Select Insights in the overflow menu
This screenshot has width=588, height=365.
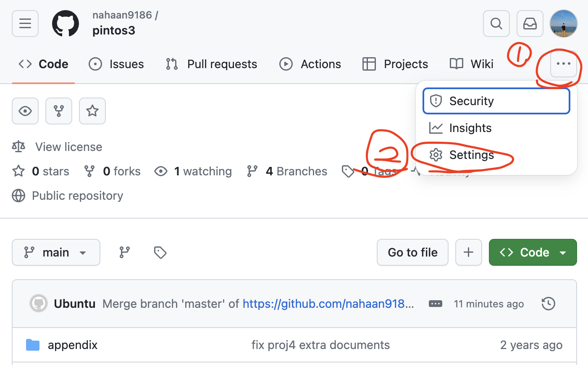coord(496,128)
